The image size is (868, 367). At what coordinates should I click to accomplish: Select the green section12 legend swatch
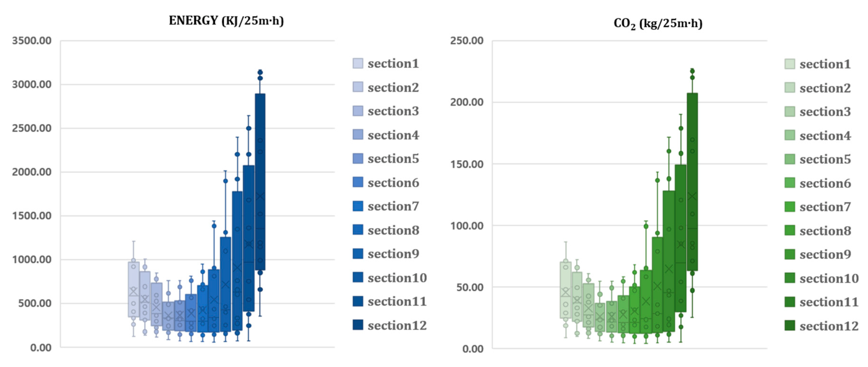coord(789,326)
